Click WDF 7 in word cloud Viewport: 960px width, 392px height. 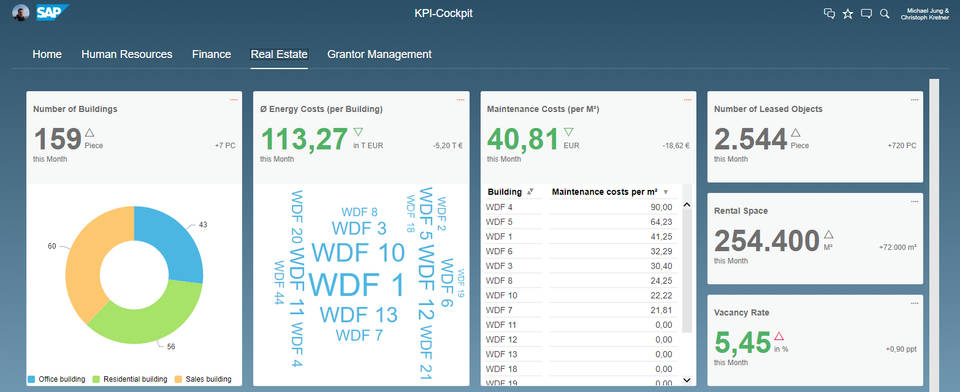[x=359, y=336]
